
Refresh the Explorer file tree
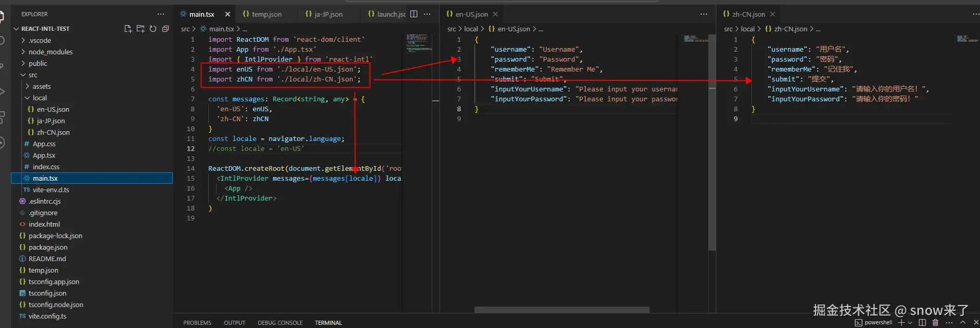[153, 29]
